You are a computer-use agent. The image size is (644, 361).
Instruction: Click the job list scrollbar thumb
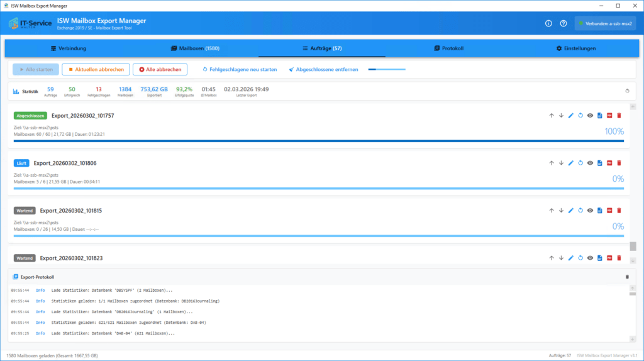pyautogui.click(x=633, y=247)
